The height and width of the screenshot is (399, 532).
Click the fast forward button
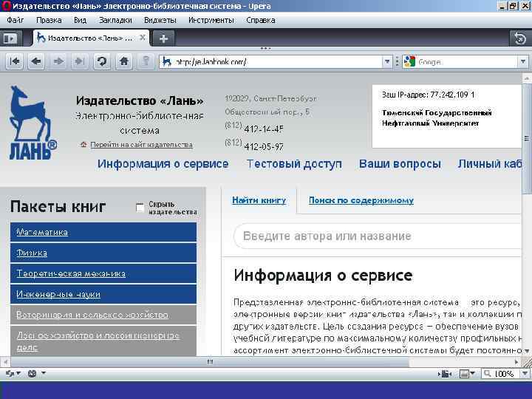pos(80,61)
